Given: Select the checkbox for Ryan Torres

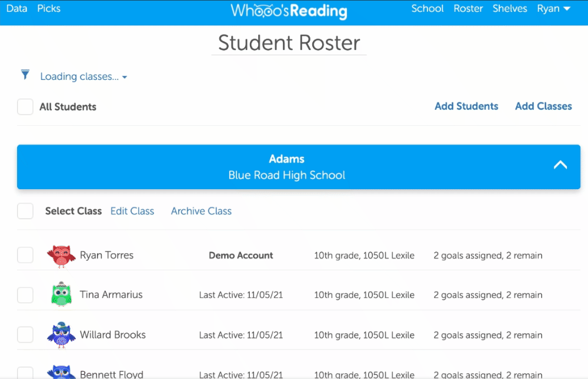Looking at the screenshot, I should pos(25,256).
